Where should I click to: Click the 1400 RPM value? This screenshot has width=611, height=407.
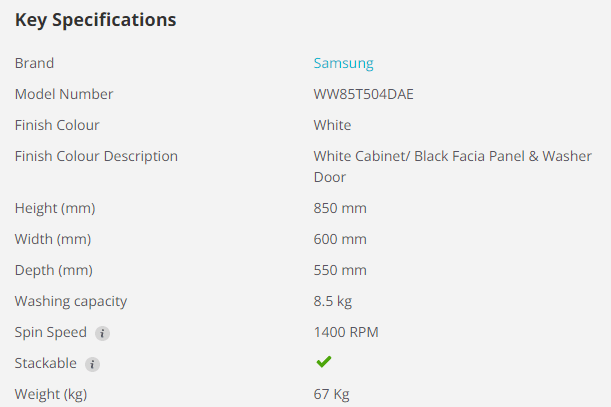click(346, 332)
